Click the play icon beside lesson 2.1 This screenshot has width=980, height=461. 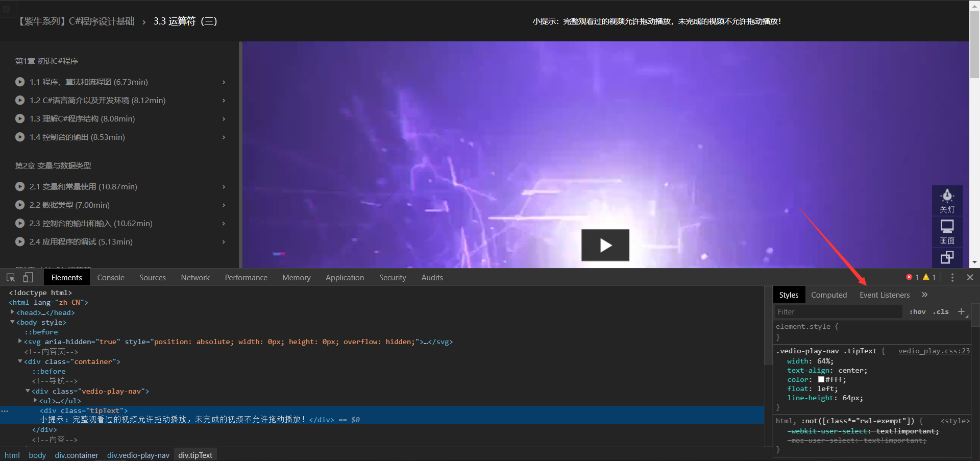pyautogui.click(x=20, y=186)
